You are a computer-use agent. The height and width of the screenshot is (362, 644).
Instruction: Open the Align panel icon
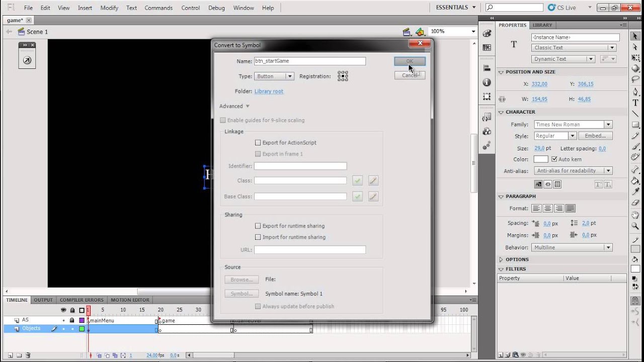[x=487, y=68]
